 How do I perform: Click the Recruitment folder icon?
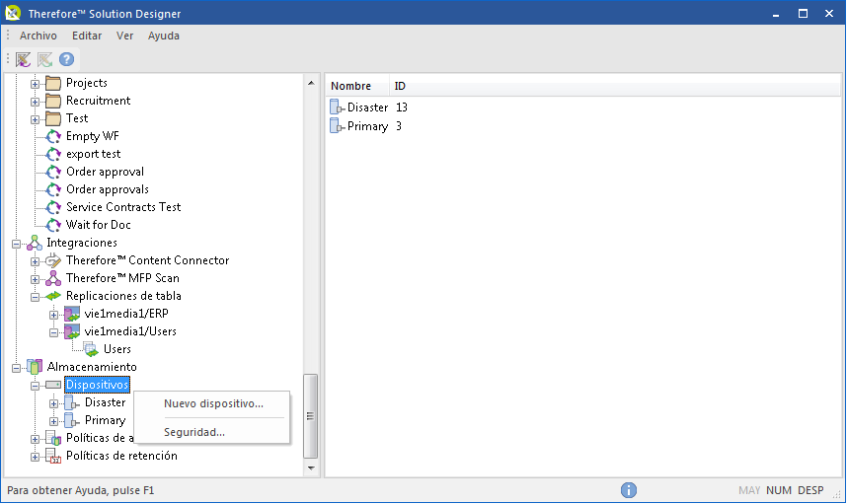53,101
